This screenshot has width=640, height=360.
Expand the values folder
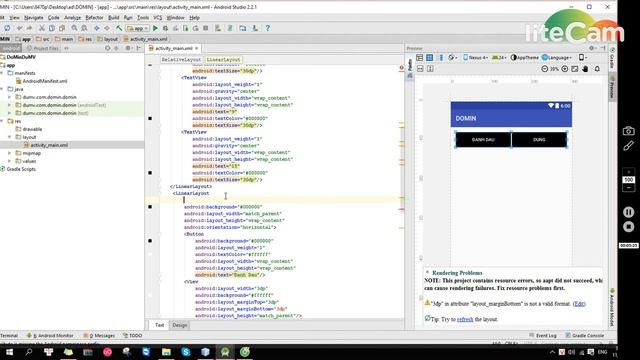[x=9, y=161]
